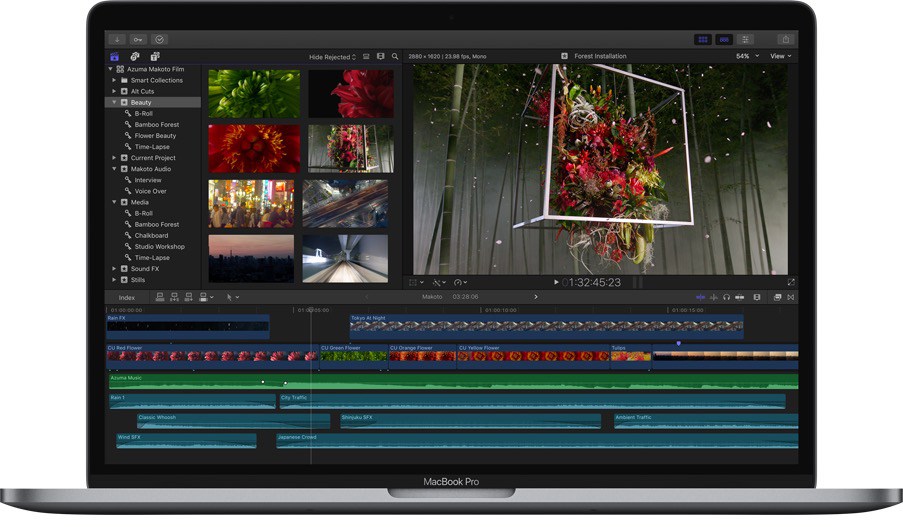The image size is (903, 527).
Task: Open the Titles and Generators sidebar
Action: click(x=155, y=56)
